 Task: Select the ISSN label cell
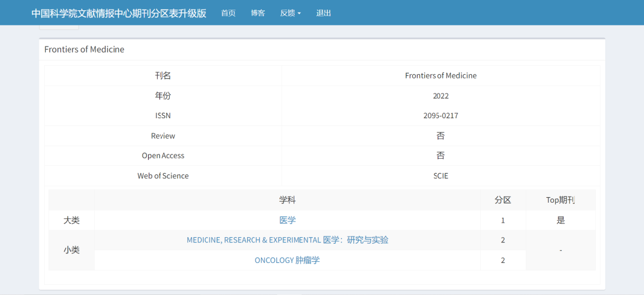[163, 116]
